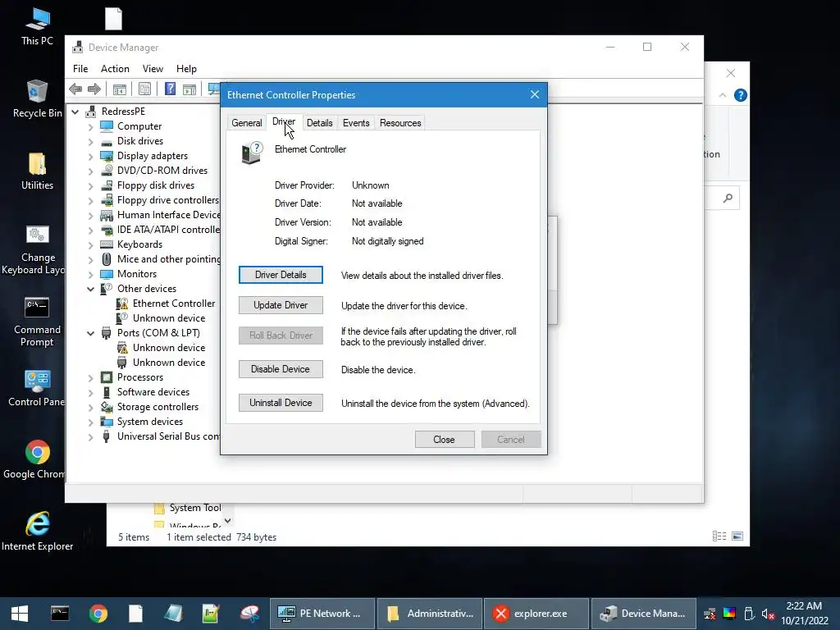The height and width of the screenshot is (630, 840).
Task: Click the green notepad taskbar icon
Action: tap(211, 614)
